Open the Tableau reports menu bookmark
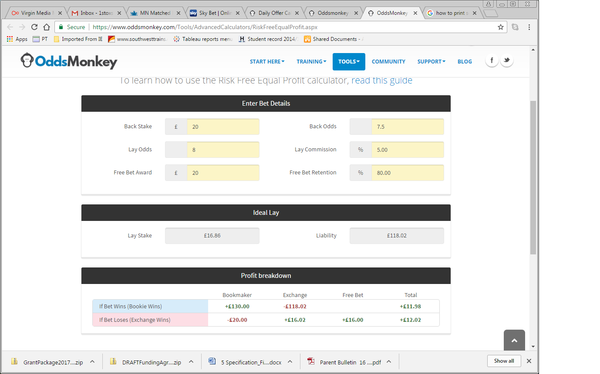600x374 pixels. click(203, 39)
